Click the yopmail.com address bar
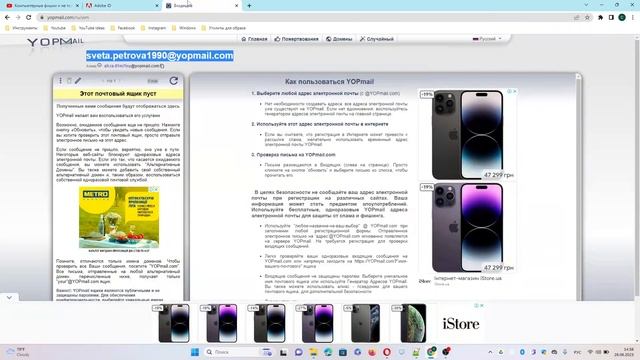Screen dimensions: 640x360 [x=306, y=18]
